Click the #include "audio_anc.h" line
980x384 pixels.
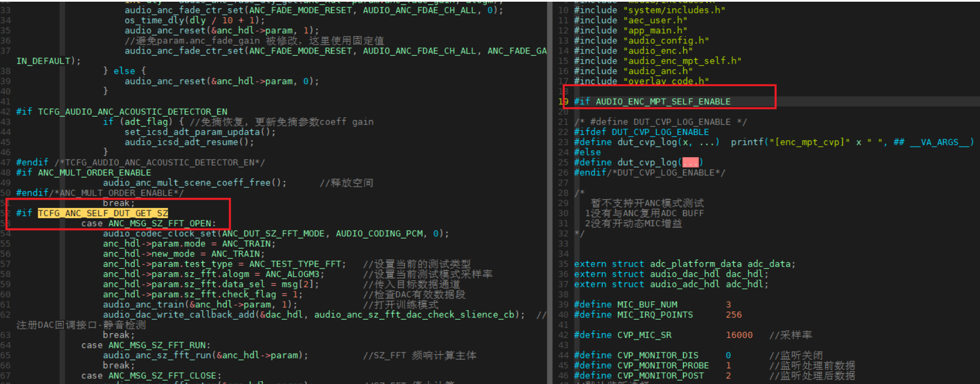tap(634, 71)
